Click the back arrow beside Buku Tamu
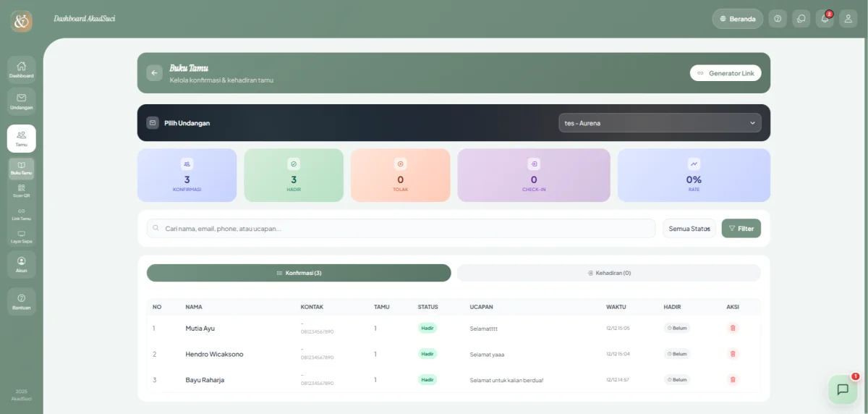 [154, 72]
